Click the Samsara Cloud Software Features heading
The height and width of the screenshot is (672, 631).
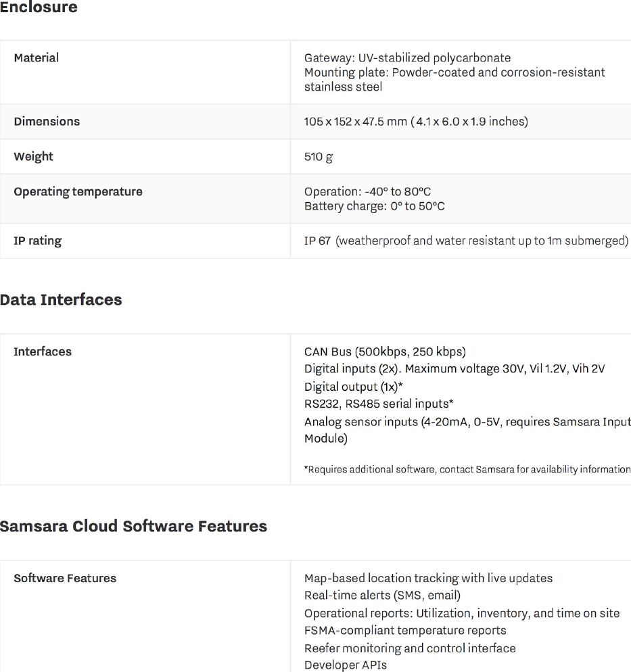click(133, 526)
